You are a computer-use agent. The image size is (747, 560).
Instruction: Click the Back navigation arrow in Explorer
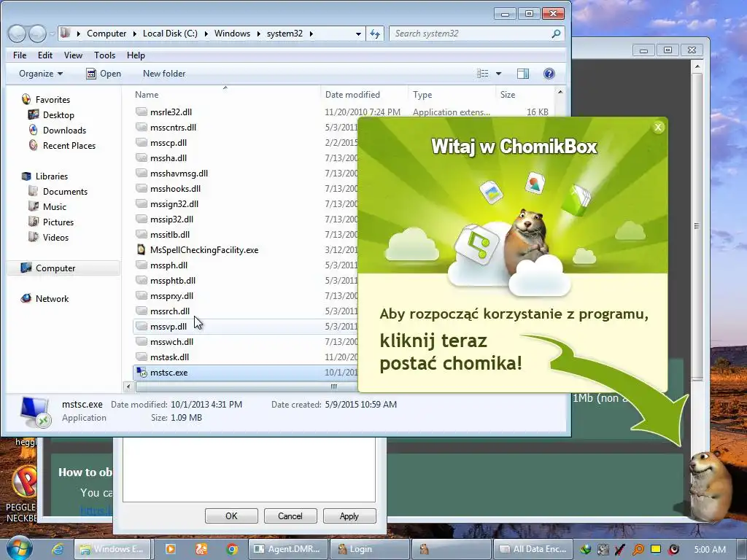(x=18, y=34)
